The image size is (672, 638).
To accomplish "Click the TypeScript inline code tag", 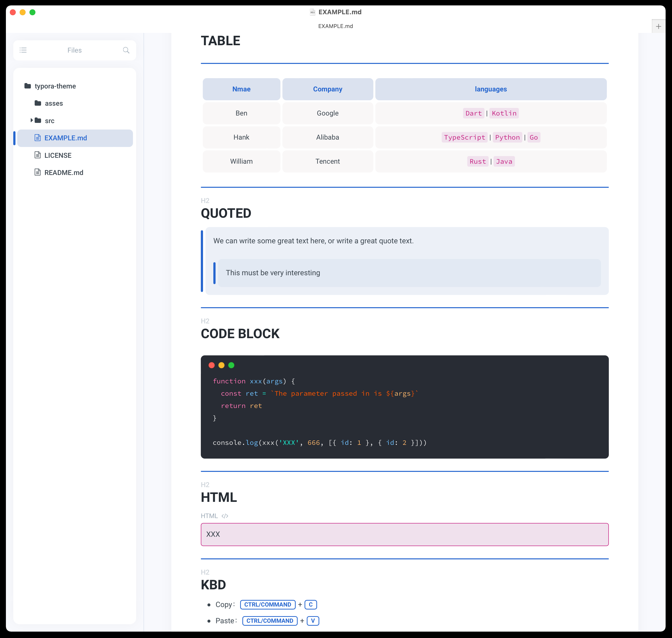I will 464,137.
